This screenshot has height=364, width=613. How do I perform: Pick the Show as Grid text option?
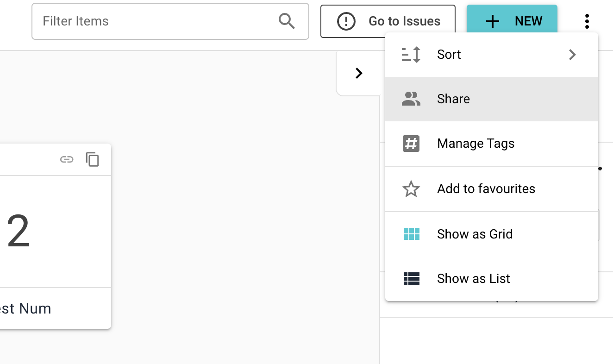point(475,234)
